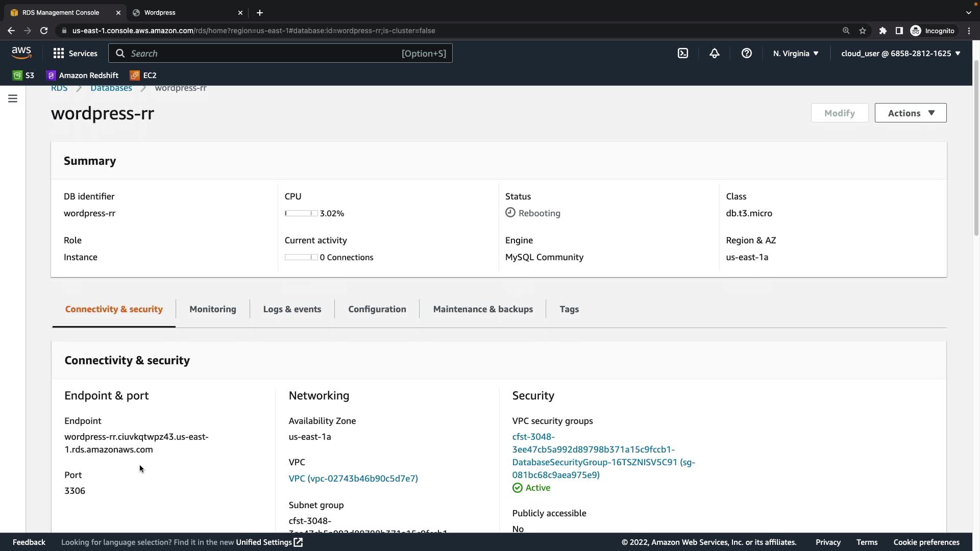
Task: Open the Amazon Redshift shortcut
Action: pos(82,75)
